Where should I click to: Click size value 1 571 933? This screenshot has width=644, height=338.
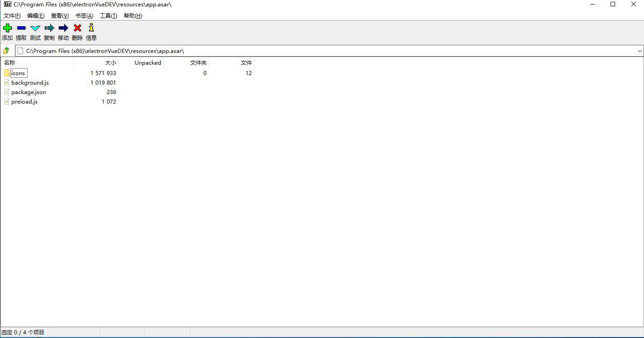tap(103, 73)
